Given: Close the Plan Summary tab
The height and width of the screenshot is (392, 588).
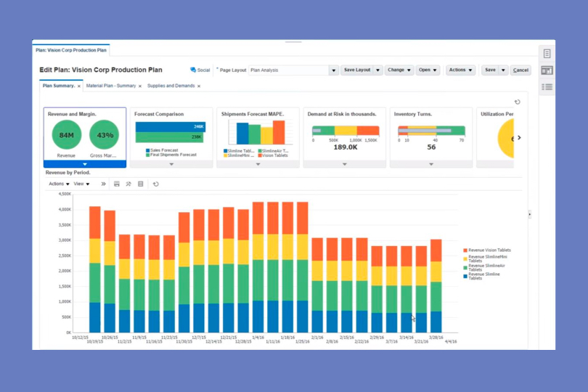Looking at the screenshot, I should (78, 86).
